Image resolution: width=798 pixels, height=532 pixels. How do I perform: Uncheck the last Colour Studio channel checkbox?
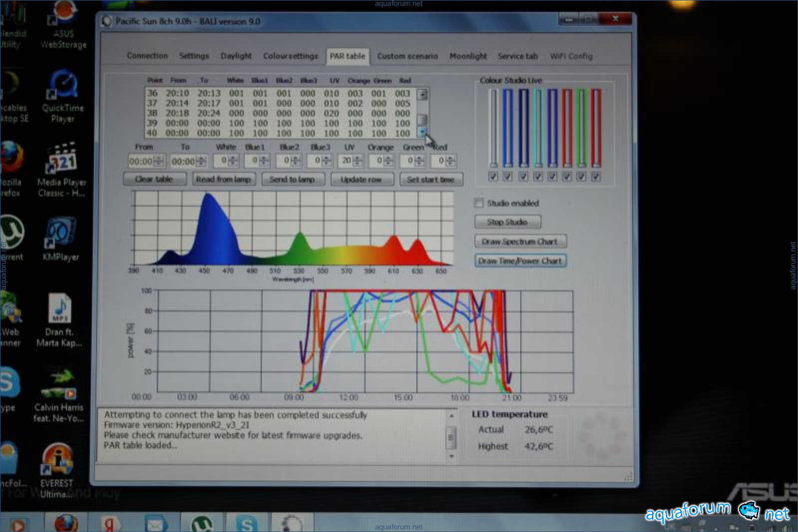(596, 176)
